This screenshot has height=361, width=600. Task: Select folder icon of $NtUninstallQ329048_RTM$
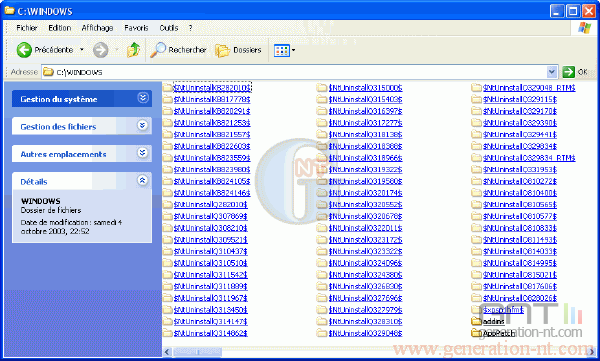click(x=476, y=88)
